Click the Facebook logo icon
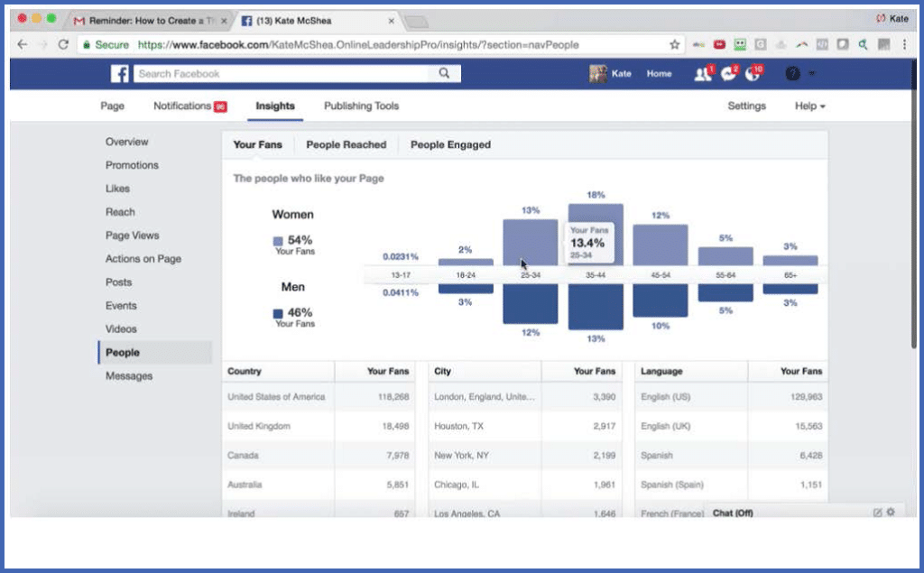The height and width of the screenshot is (573, 924). click(x=120, y=74)
